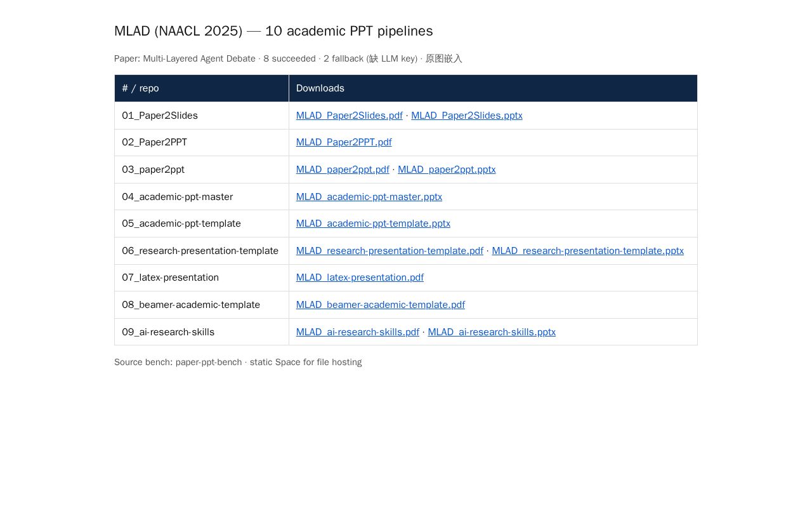
Task: Open MLAD_research-presentation-template.pdf
Action: tap(390, 251)
